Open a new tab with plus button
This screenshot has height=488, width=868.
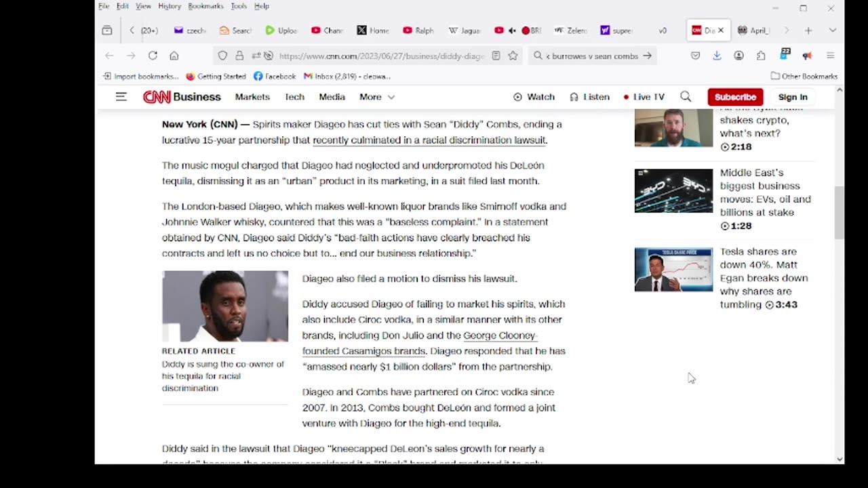click(x=808, y=30)
